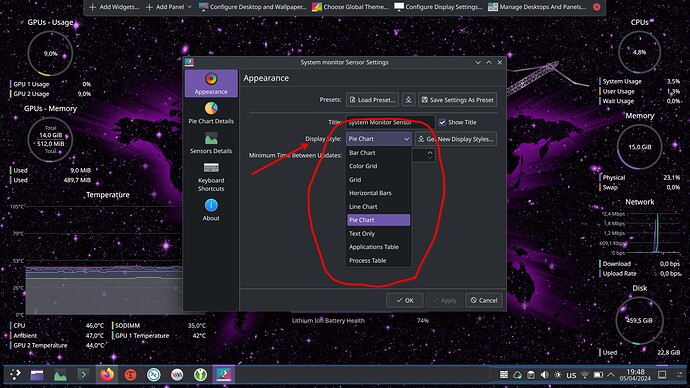This screenshot has width=690, height=388.
Task: Open the Keyboard Shortcuts section
Action: coord(211,177)
